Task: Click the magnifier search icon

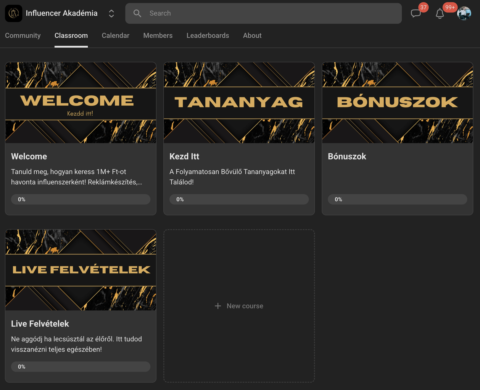Action: pyautogui.click(x=137, y=13)
